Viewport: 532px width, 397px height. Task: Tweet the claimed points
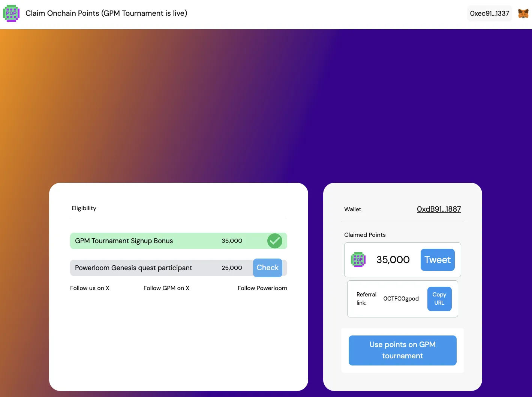tap(438, 260)
